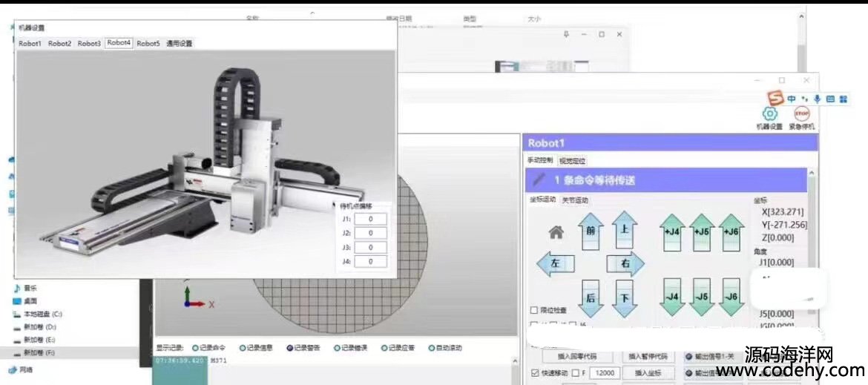Click the J4 standby offset field
Image resolution: width=868 pixels, height=385 pixels.
click(370, 262)
